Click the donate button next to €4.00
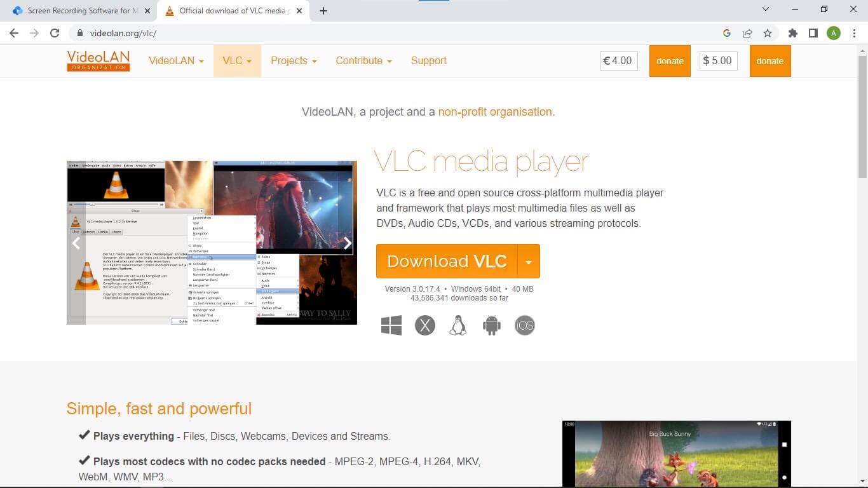Viewport: 868px width, 488px height. [x=670, y=61]
